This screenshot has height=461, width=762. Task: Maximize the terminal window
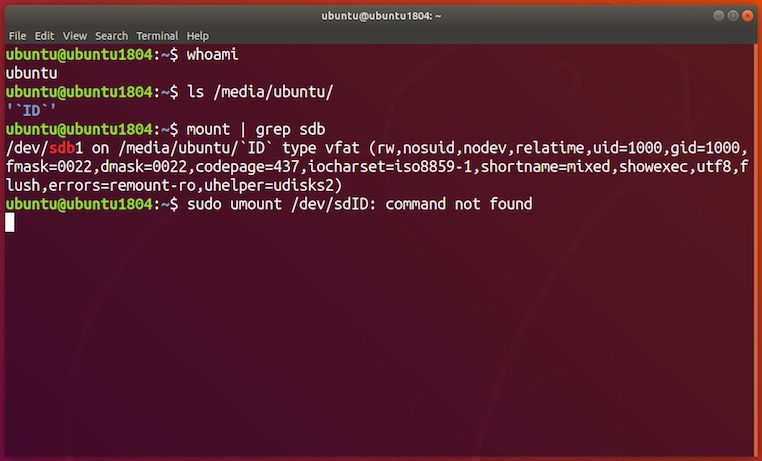(x=733, y=16)
